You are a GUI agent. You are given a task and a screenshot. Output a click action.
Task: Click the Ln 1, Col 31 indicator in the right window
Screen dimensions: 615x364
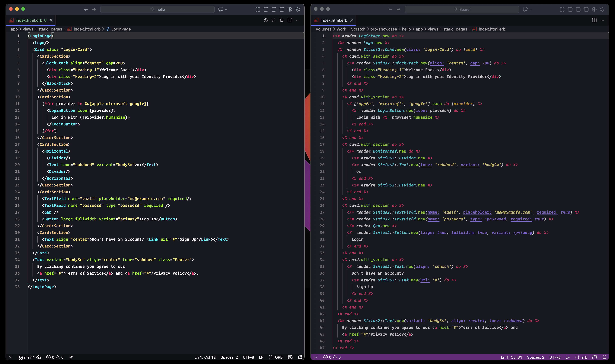click(511, 357)
